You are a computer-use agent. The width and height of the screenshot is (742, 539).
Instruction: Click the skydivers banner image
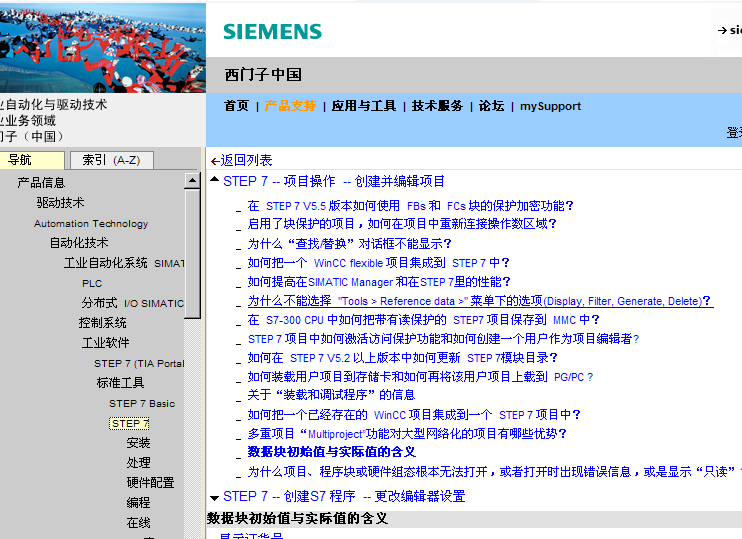tap(103, 47)
